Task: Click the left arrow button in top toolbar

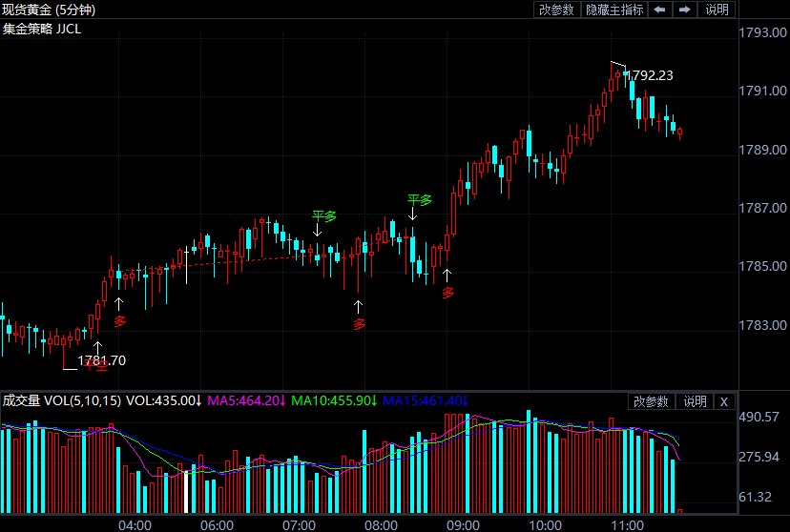Action: (659, 10)
